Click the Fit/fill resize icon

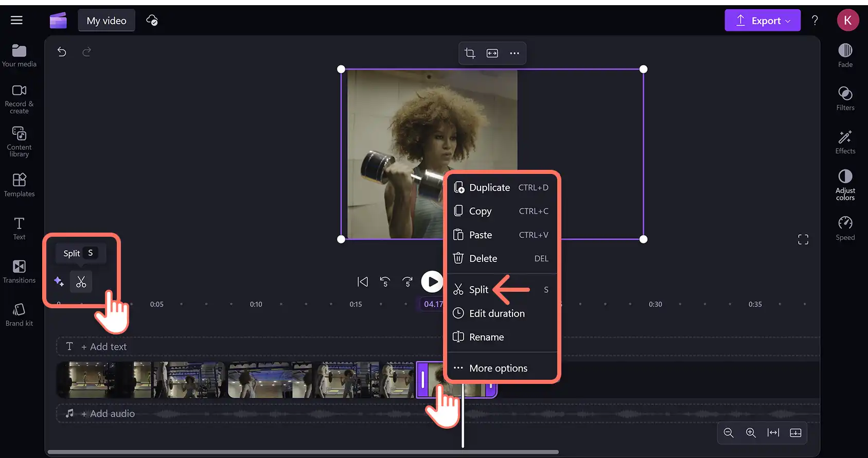click(492, 53)
